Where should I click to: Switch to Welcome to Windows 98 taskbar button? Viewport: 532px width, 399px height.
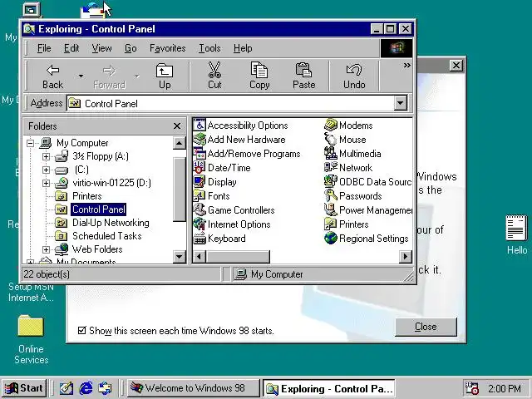pyautogui.click(x=193, y=388)
